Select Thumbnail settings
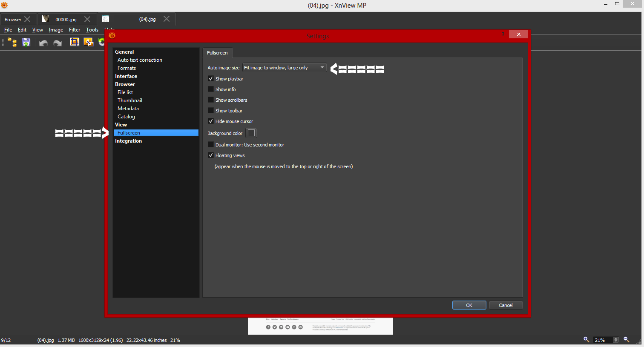The image size is (644, 347). (x=130, y=100)
